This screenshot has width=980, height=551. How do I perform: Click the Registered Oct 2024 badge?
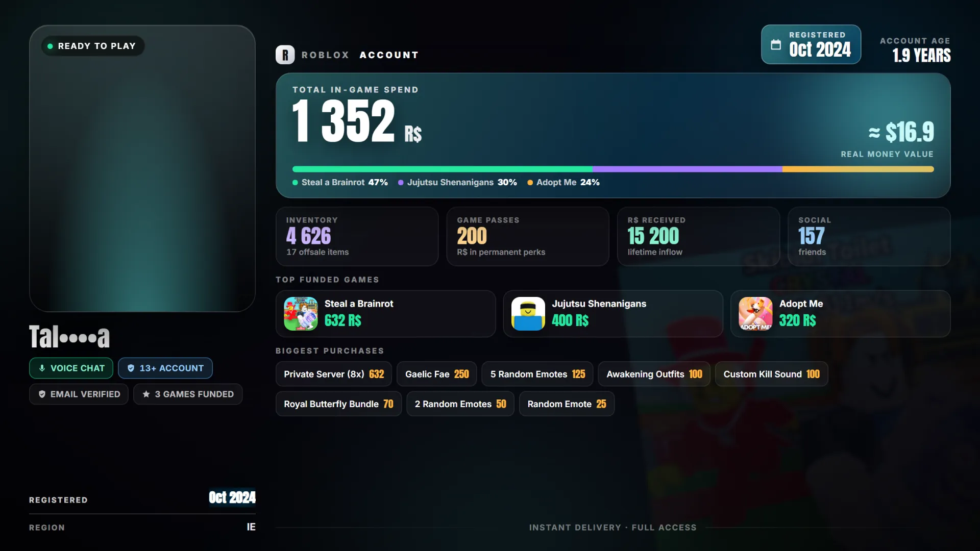[811, 44]
